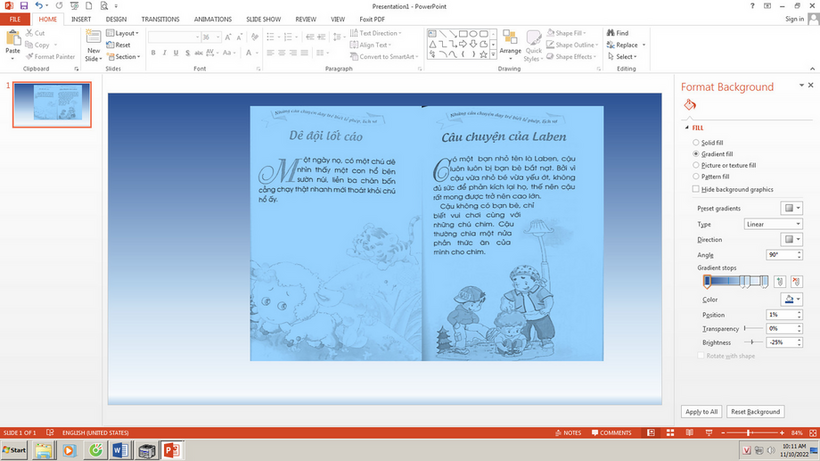Open Preset gradients dropdown
Image resolution: width=820 pixels, height=461 pixels.
click(792, 208)
